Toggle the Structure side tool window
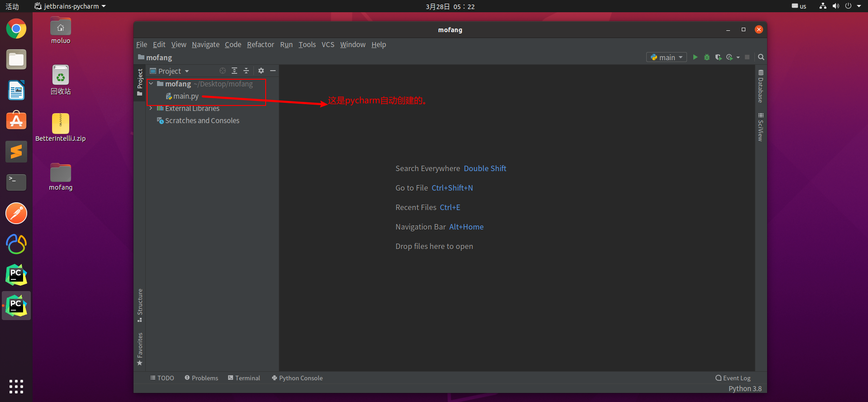 (140, 305)
